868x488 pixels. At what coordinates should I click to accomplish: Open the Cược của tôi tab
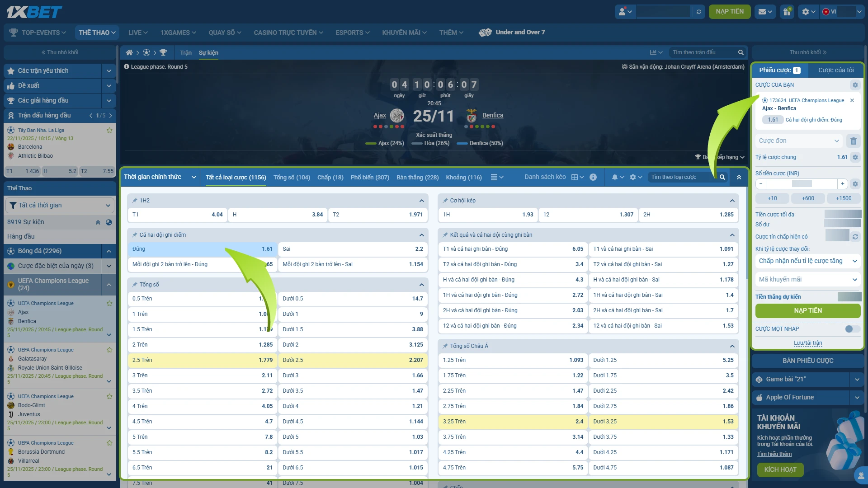coord(836,70)
